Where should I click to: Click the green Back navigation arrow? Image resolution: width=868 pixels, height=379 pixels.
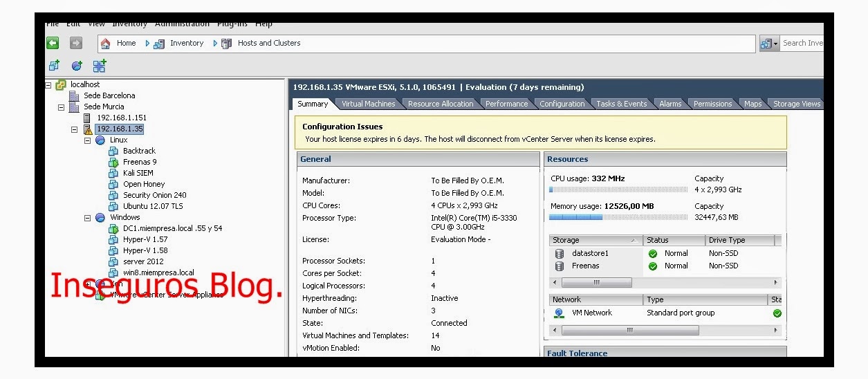(x=53, y=43)
